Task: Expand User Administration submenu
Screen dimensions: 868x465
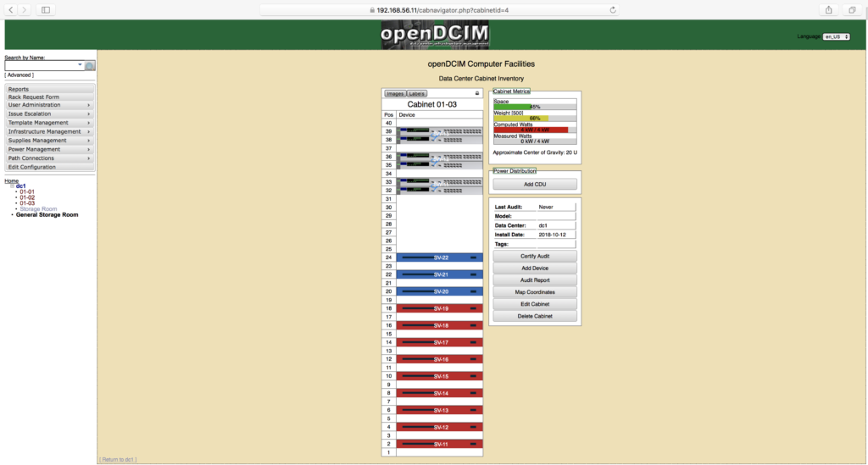Action: click(49, 105)
